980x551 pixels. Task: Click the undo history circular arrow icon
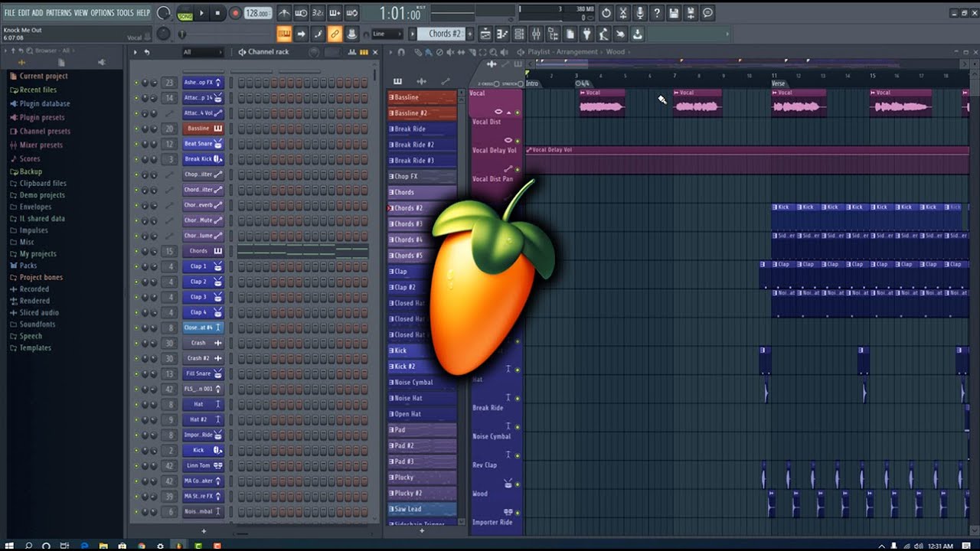[606, 13]
